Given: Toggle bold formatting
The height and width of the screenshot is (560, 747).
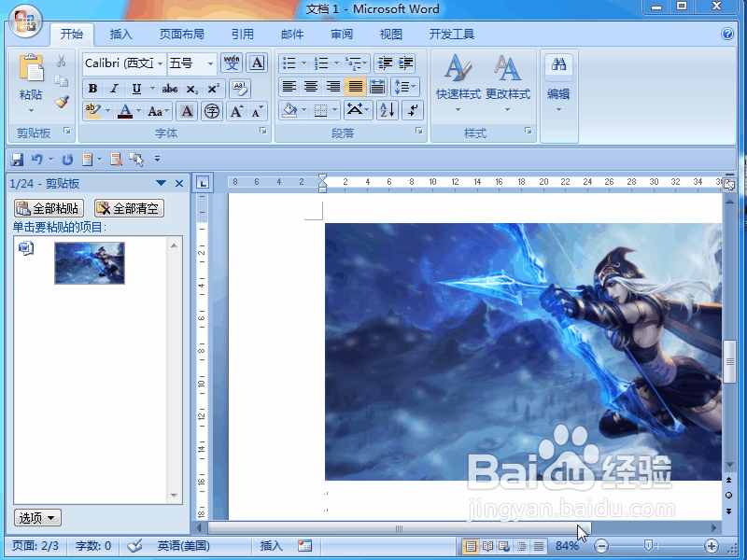Looking at the screenshot, I should coord(92,88).
